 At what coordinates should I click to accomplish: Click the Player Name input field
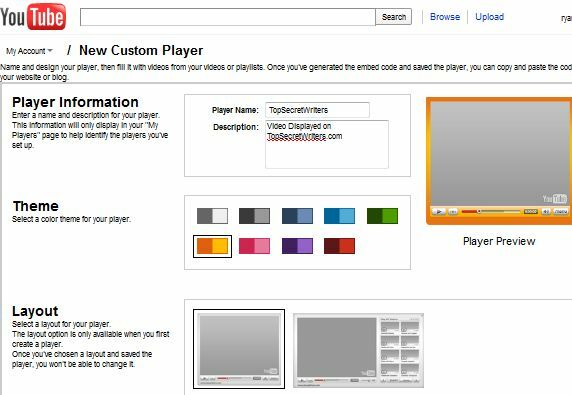(317, 110)
